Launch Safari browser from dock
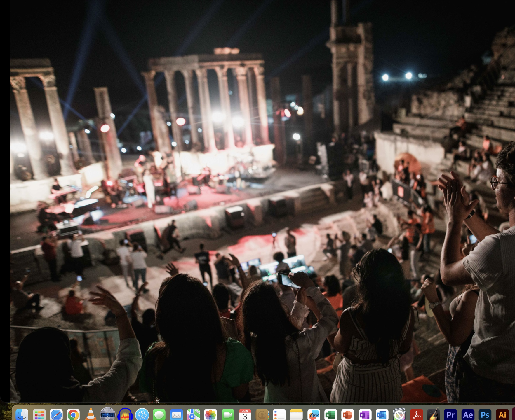The image size is (515, 420). click(x=56, y=414)
